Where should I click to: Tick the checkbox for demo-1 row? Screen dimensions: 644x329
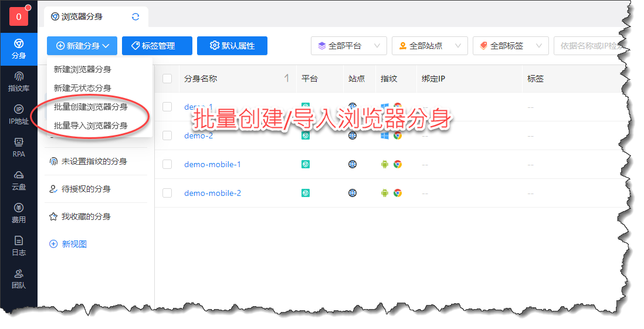167,107
